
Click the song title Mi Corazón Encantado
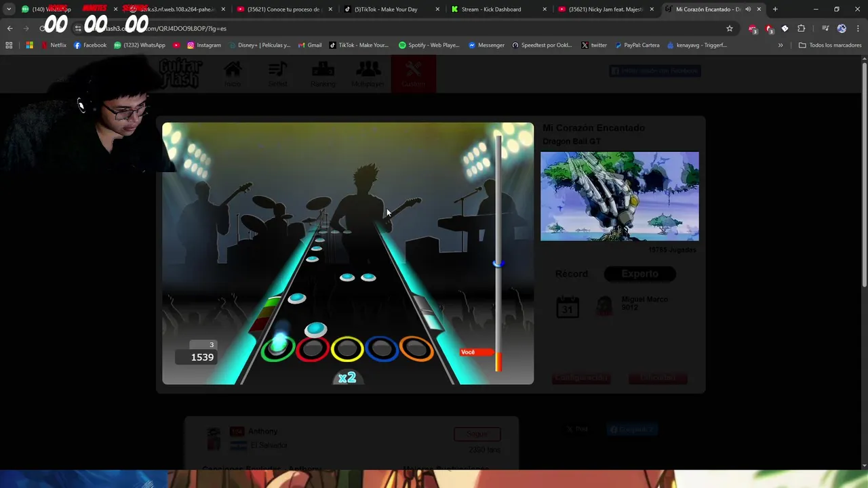pyautogui.click(x=593, y=128)
